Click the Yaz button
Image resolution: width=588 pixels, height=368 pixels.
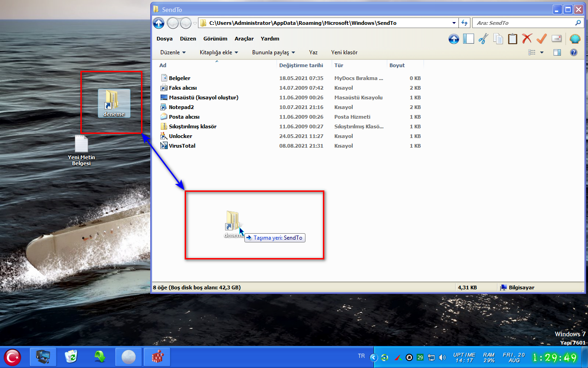[x=313, y=52]
